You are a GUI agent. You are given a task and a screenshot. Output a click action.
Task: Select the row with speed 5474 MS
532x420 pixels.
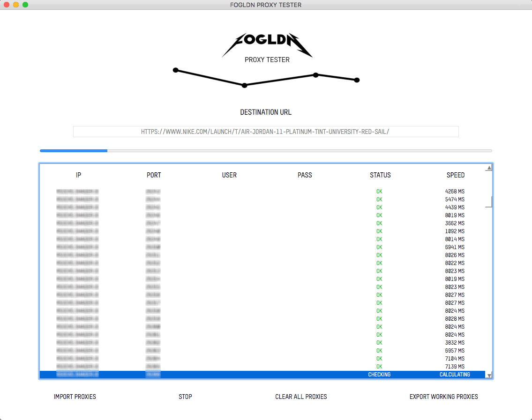[262, 199]
